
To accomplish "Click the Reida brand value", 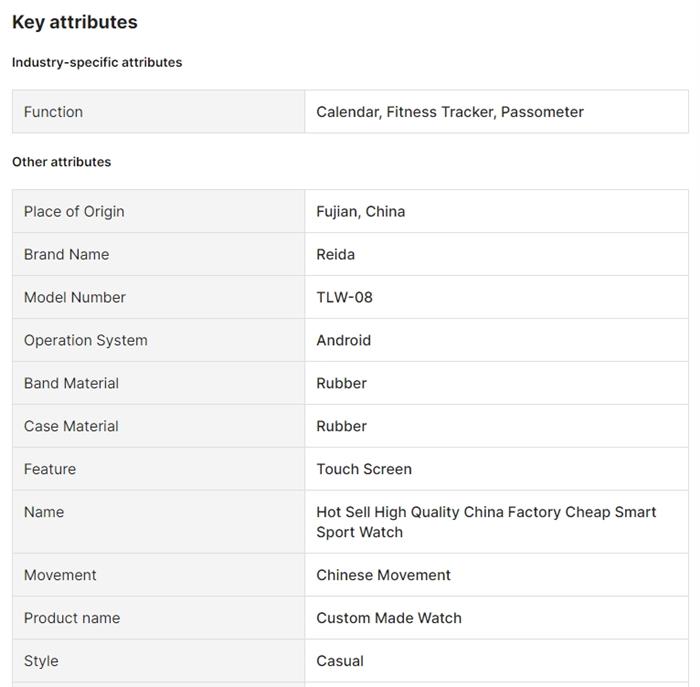I will coord(336,254).
